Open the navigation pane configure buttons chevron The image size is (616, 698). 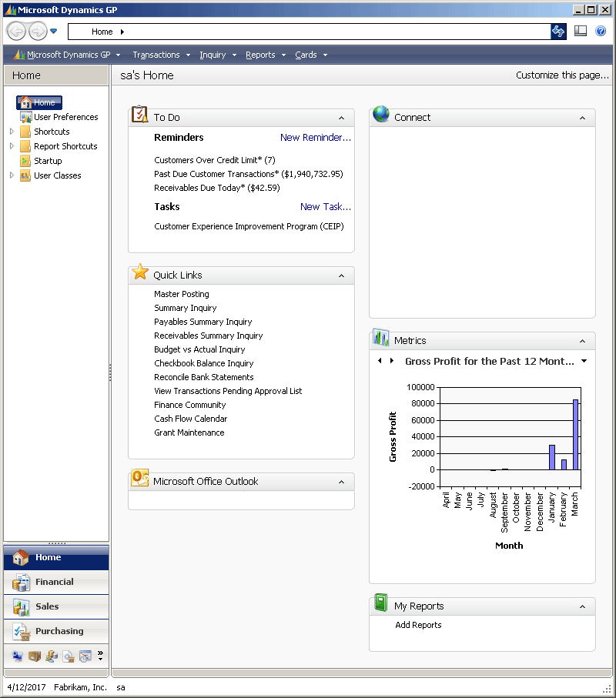(101, 655)
